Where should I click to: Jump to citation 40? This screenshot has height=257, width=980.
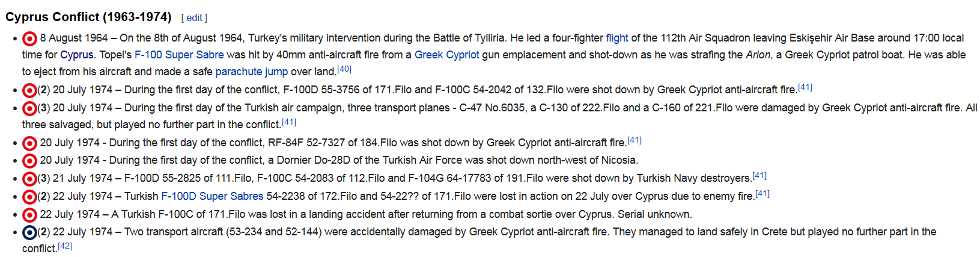[x=344, y=69]
